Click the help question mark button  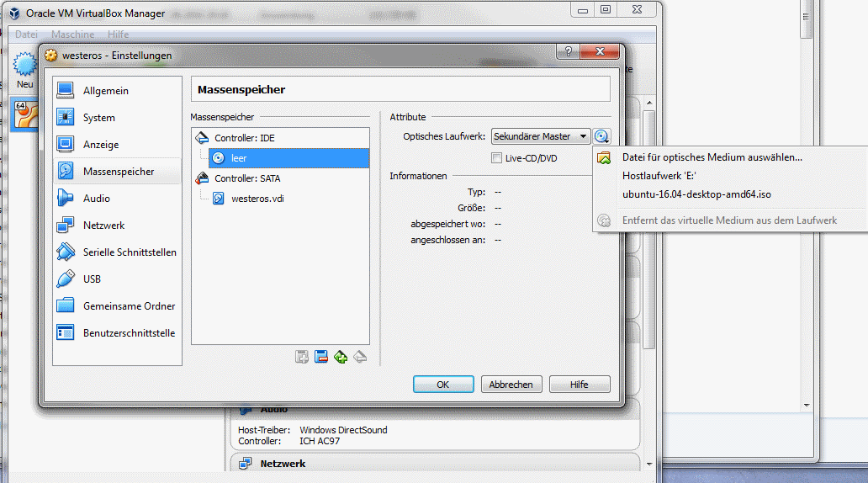569,51
